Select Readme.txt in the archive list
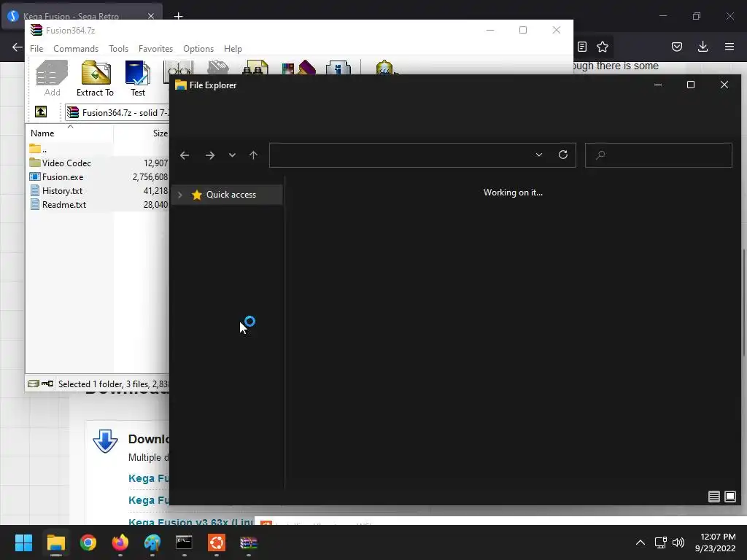The image size is (747, 560). pos(58,204)
